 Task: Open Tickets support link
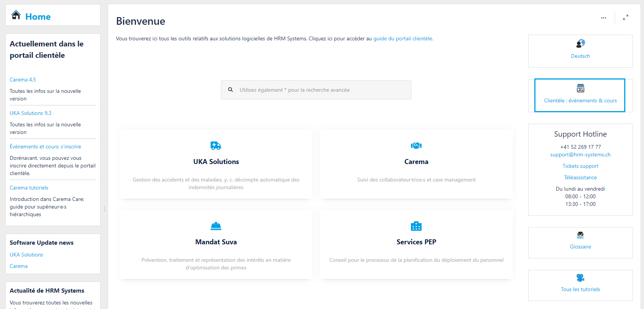580,166
